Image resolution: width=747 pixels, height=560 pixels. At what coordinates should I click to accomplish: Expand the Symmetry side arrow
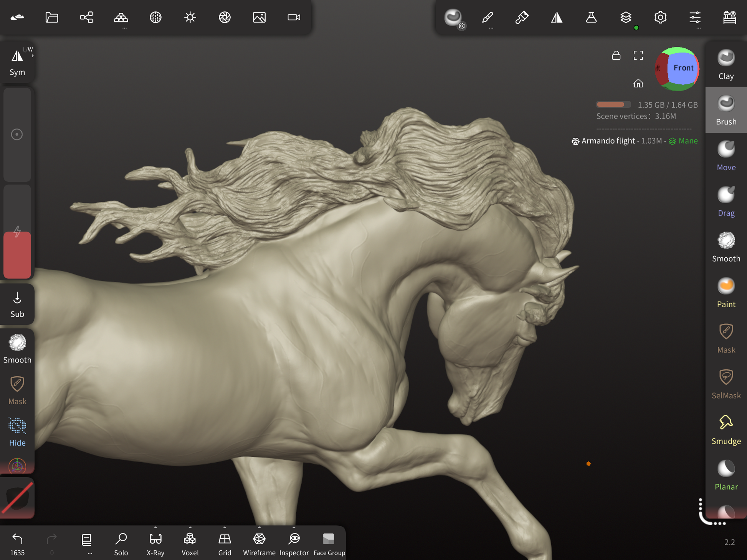click(x=33, y=56)
